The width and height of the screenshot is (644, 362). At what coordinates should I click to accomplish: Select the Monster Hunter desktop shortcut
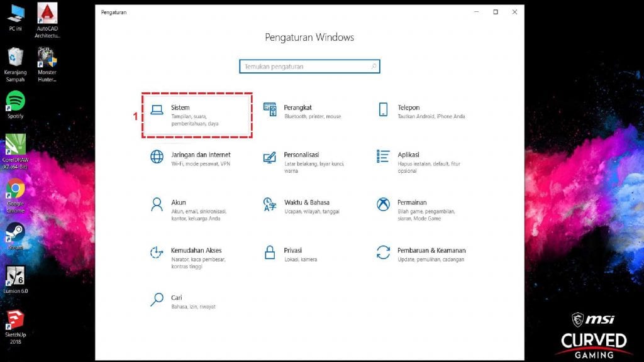[x=47, y=65]
